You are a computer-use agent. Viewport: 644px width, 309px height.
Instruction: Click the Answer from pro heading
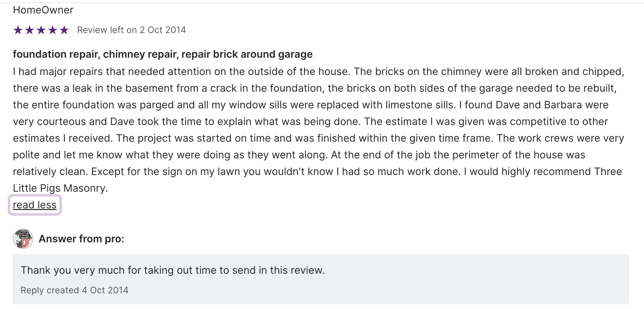coord(81,239)
